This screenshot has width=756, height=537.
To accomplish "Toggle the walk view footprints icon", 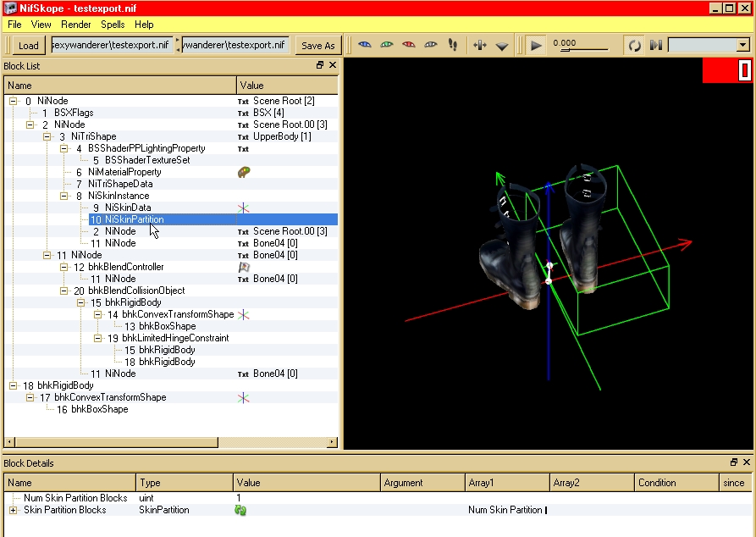I will click(453, 45).
